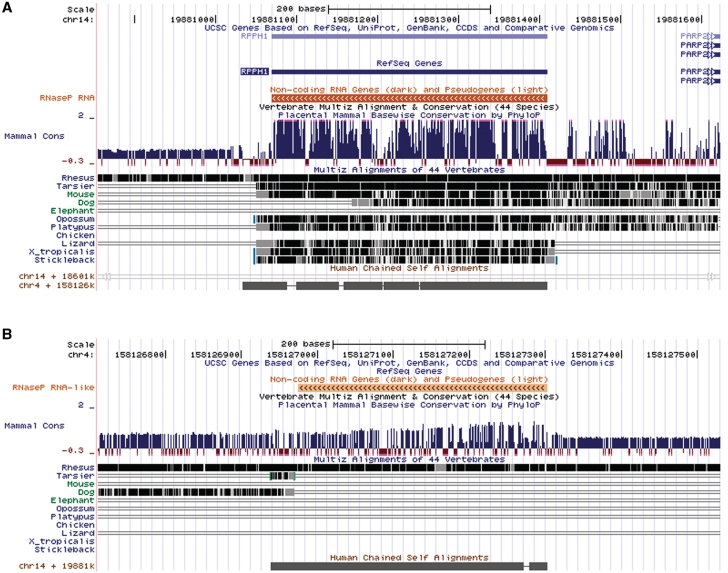Select the Lizard species label in panel A
728x573 pixels.
click(x=78, y=244)
